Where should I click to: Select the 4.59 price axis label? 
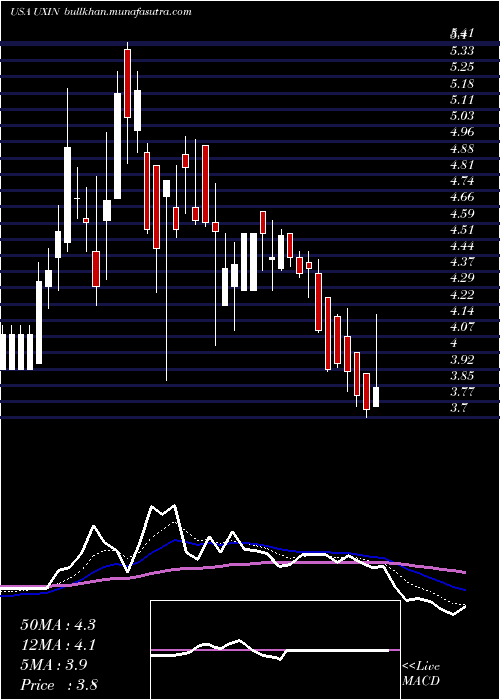point(462,213)
